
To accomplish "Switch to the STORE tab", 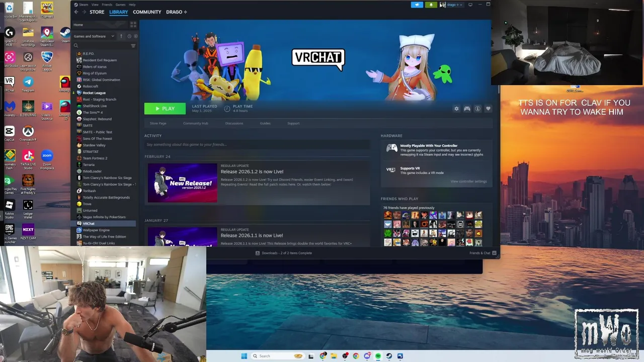I will 97,12.
